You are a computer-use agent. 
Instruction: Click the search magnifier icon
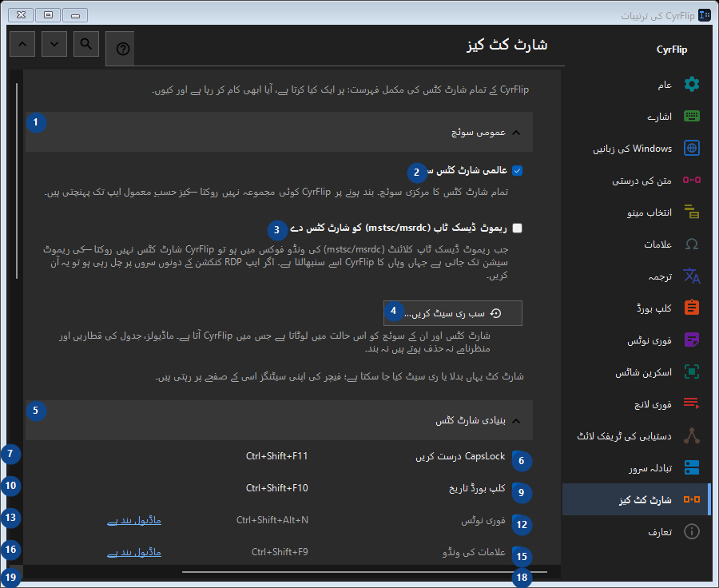click(86, 44)
